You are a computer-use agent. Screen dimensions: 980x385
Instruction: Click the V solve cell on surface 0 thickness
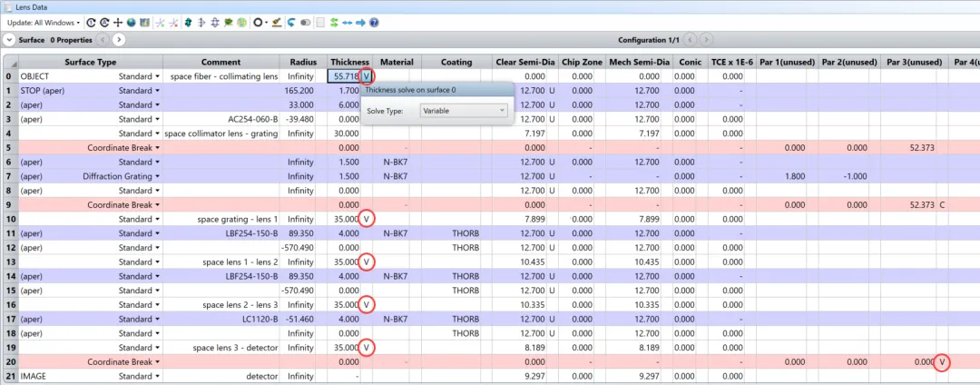click(366, 76)
